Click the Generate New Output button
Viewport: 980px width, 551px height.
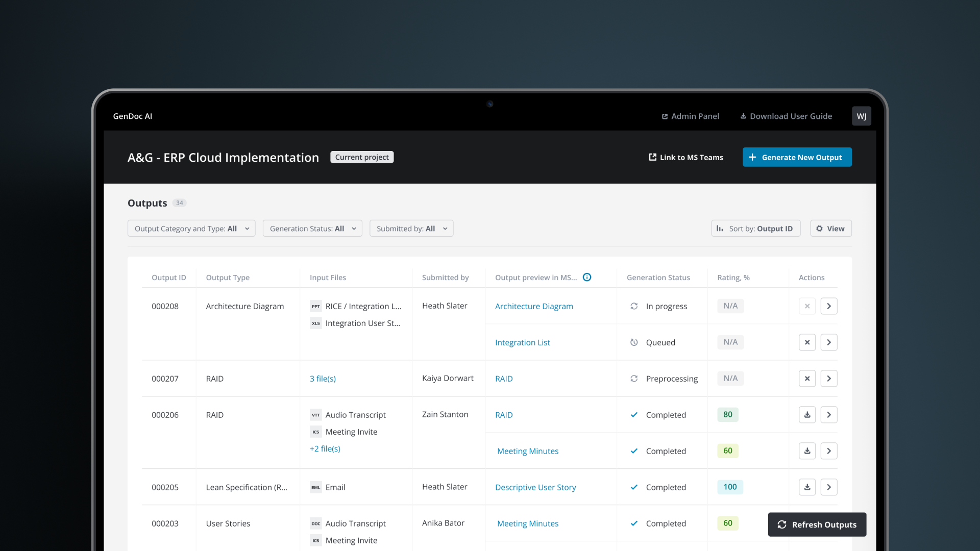click(797, 157)
